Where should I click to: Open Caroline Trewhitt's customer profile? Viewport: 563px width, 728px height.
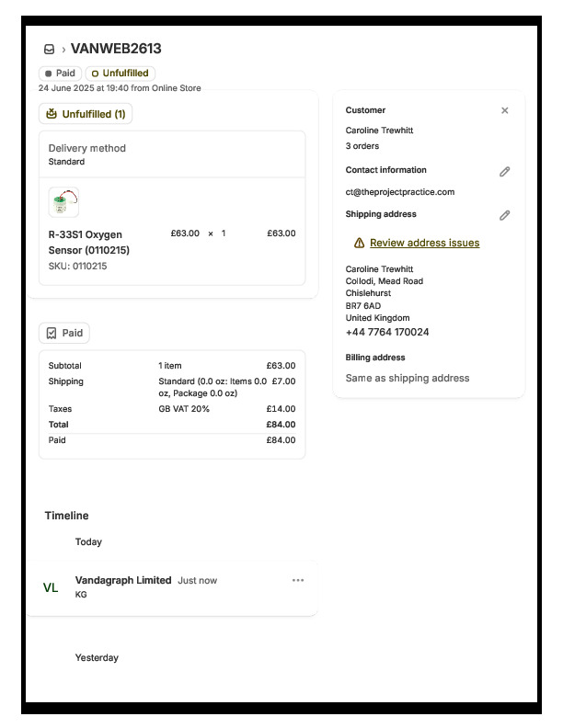[x=379, y=131]
